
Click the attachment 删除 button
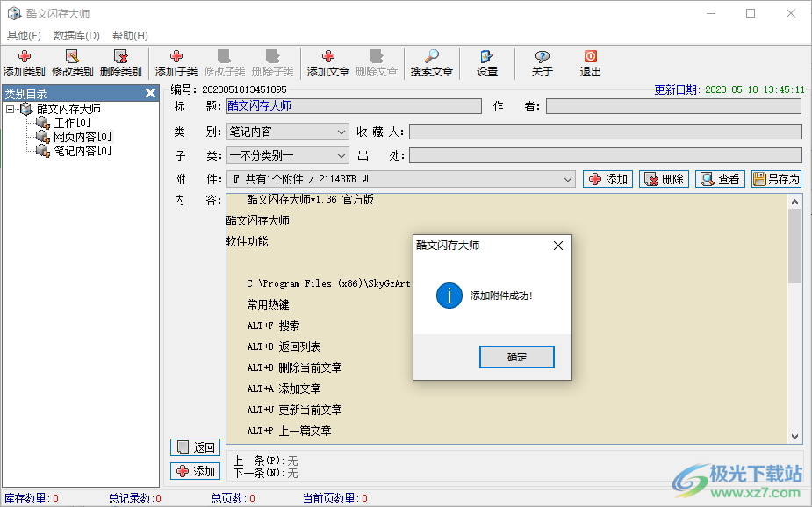click(664, 179)
